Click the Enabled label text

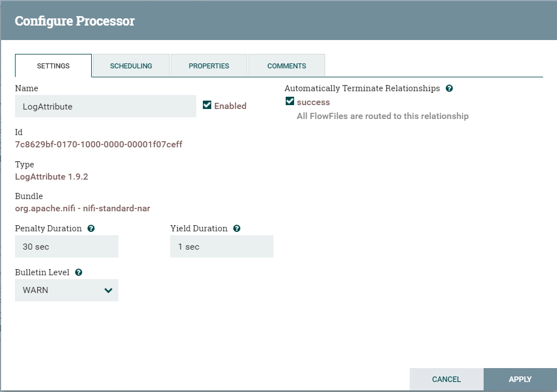coord(230,106)
